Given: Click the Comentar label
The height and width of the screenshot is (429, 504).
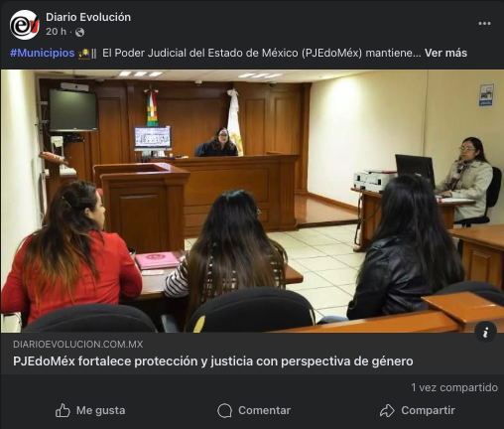Looking at the screenshot, I should [x=265, y=410].
